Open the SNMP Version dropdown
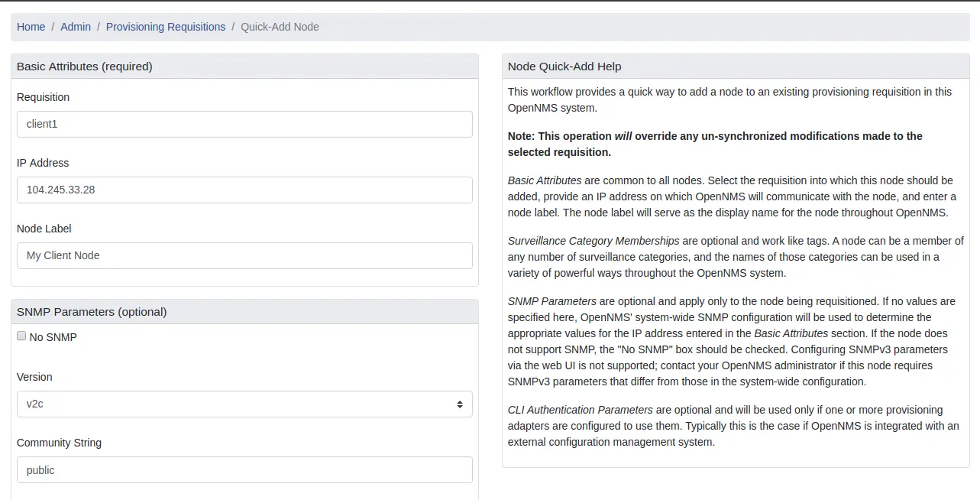 tap(244, 404)
